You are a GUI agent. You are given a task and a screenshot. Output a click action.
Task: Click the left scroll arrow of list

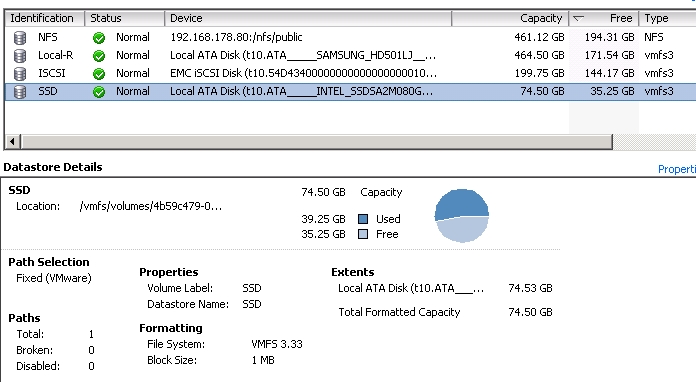(12, 142)
